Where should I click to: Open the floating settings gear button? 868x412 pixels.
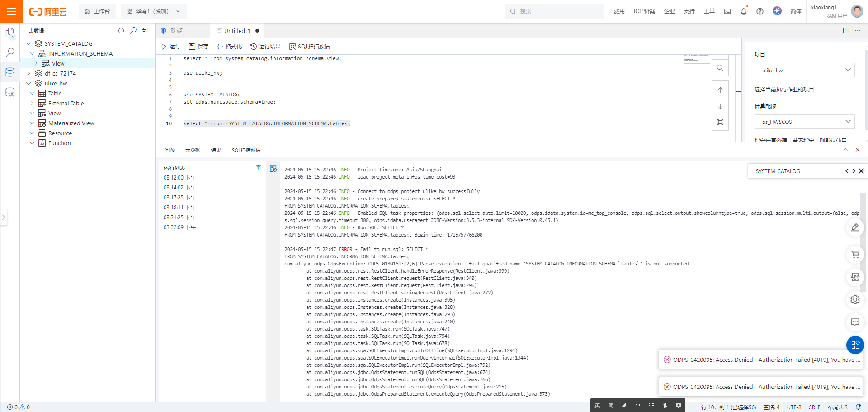click(855, 299)
